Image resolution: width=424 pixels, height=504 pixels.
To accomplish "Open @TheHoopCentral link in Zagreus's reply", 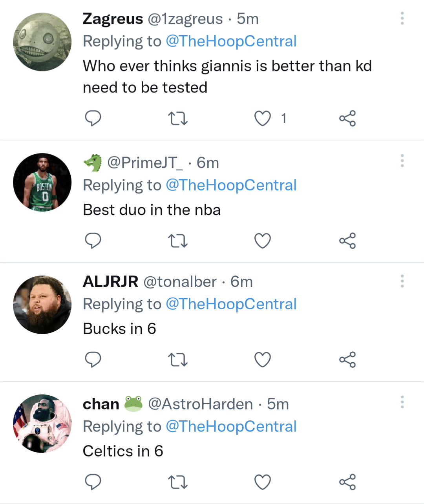I will tap(231, 41).
